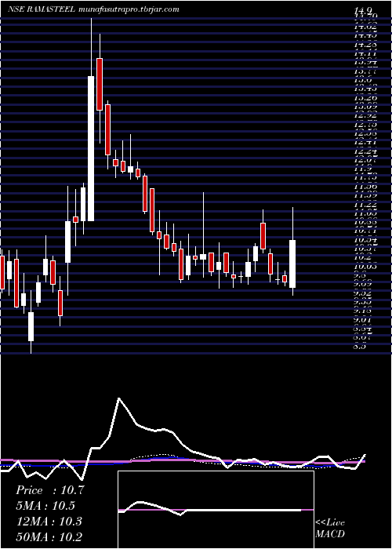Select the '12MA : 10.3' readout

pos(49,522)
